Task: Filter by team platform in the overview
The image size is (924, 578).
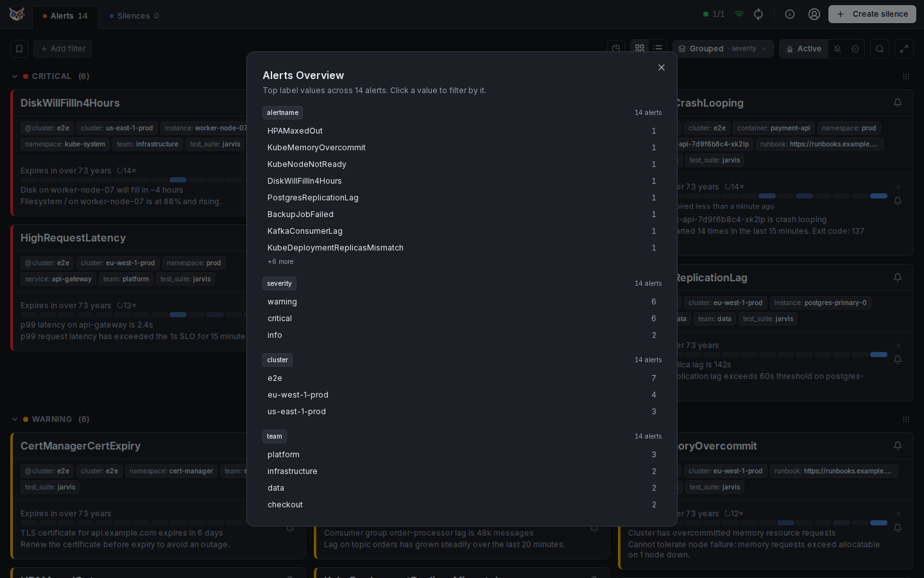Action: coord(462,455)
